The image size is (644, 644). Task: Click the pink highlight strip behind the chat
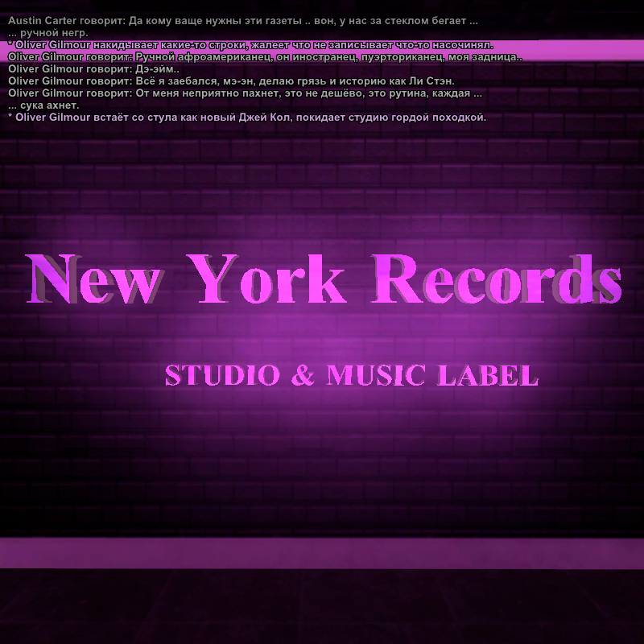[580, 48]
